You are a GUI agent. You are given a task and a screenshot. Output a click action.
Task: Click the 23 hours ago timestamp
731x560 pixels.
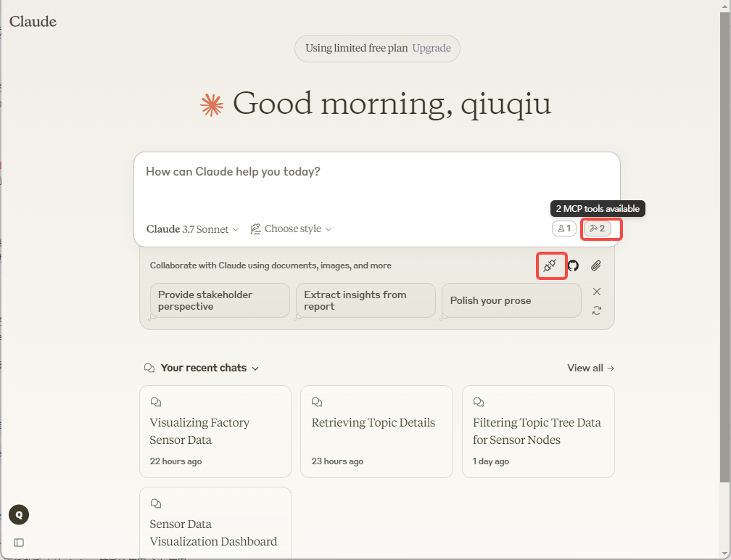[x=337, y=461]
